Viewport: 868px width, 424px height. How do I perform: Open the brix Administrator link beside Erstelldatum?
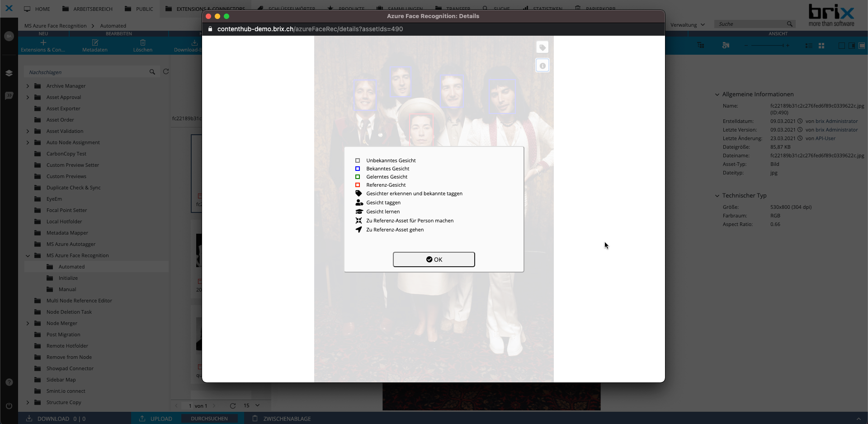tap(836, 121)
